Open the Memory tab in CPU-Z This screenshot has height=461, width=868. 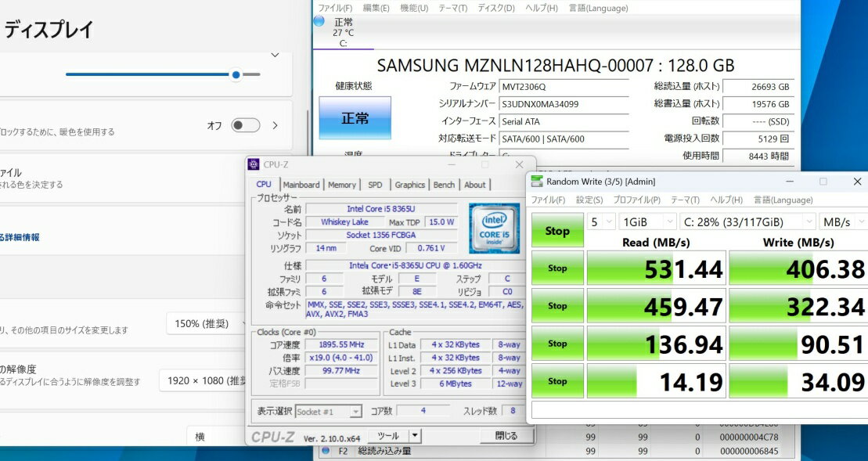tap(342, 185)
